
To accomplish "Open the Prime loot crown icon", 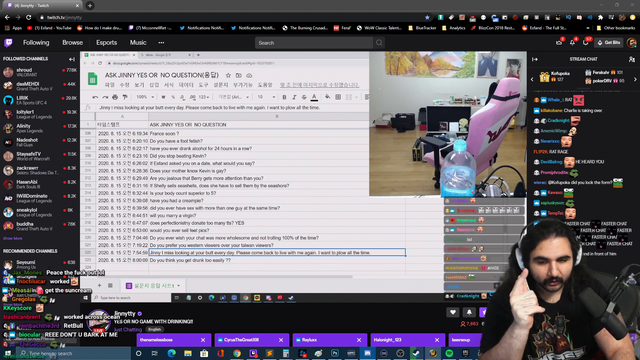I will [x=559, y=42].
